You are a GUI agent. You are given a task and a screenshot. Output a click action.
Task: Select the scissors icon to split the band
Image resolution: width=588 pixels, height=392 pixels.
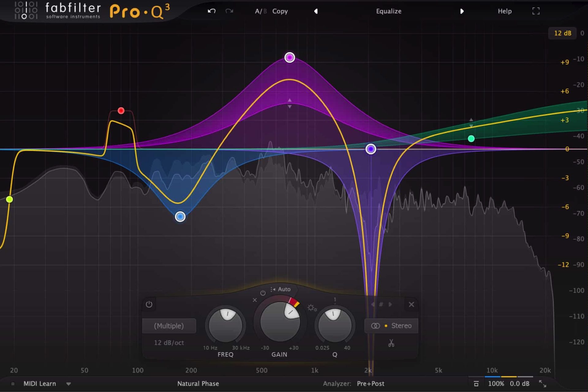click(x=392, y=344)
